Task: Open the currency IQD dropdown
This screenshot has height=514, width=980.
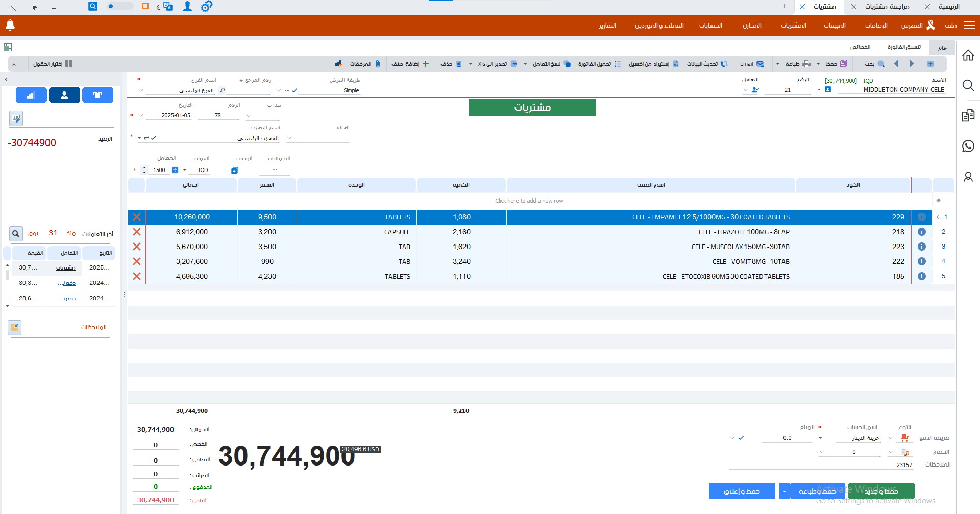Action: point(185,170)
